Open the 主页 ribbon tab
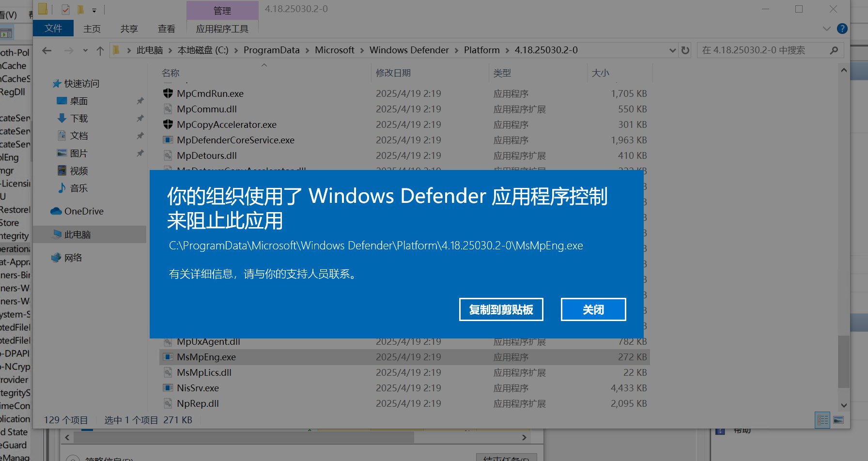868x461 pixels. (92, 29)
